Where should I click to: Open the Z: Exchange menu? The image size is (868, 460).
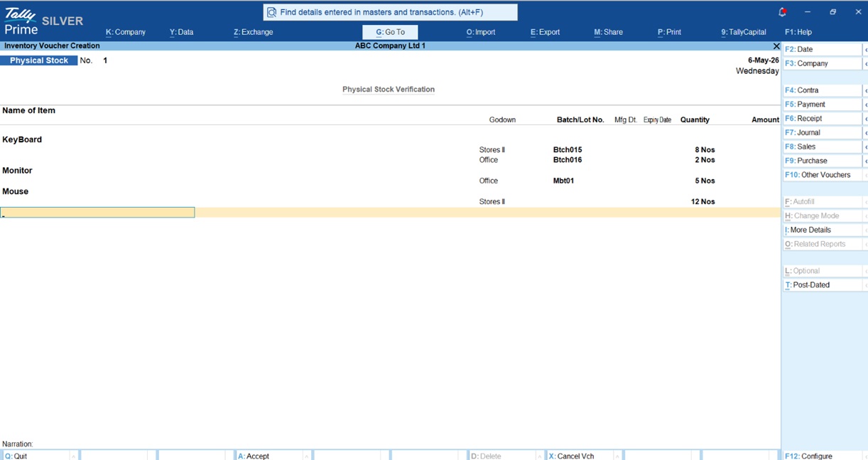coord(253,32)
